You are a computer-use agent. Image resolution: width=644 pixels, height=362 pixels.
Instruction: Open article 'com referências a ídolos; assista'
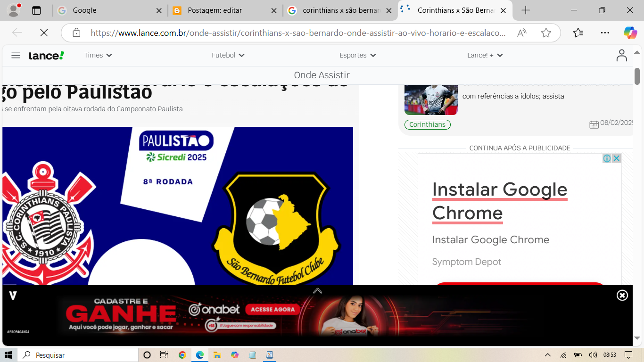(513, 96)
